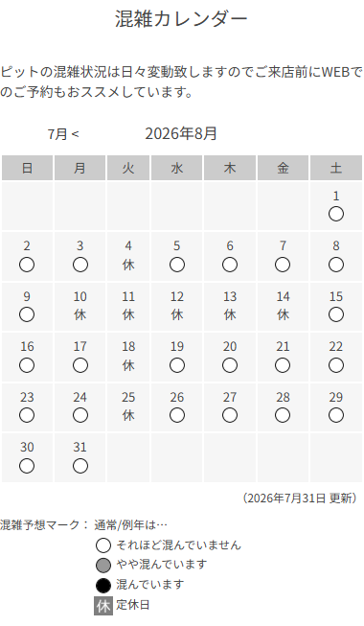Click the gray 休 legend badge for 定休日
Image resolution: width=364 pixels, height=626 pixels.
pyautogui.click(x=103, y=606)
